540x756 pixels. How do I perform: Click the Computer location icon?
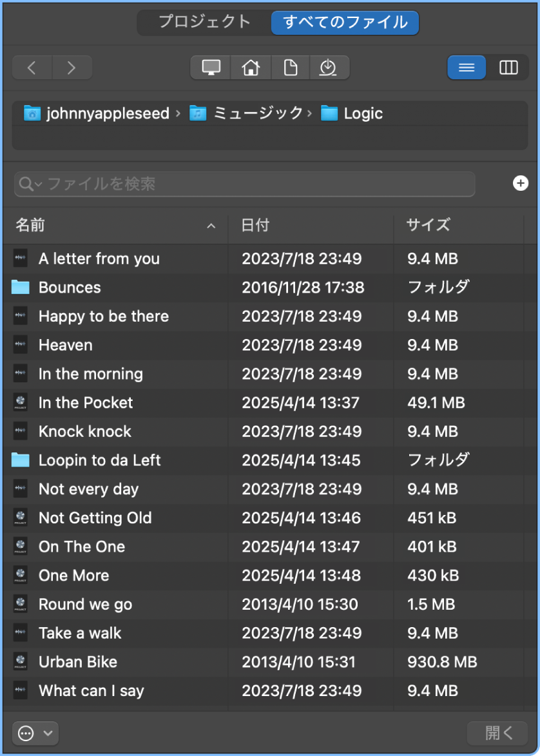pyautogui.click(x=210, y=67)
